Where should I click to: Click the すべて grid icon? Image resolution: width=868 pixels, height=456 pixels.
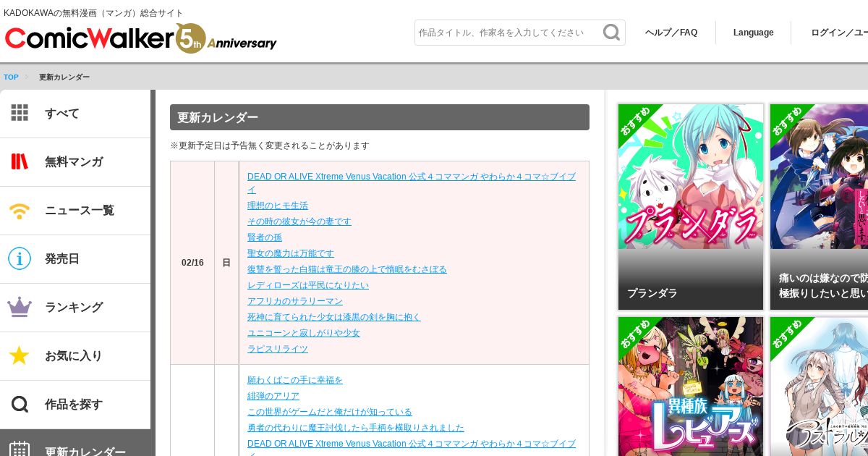pos(20,113)
